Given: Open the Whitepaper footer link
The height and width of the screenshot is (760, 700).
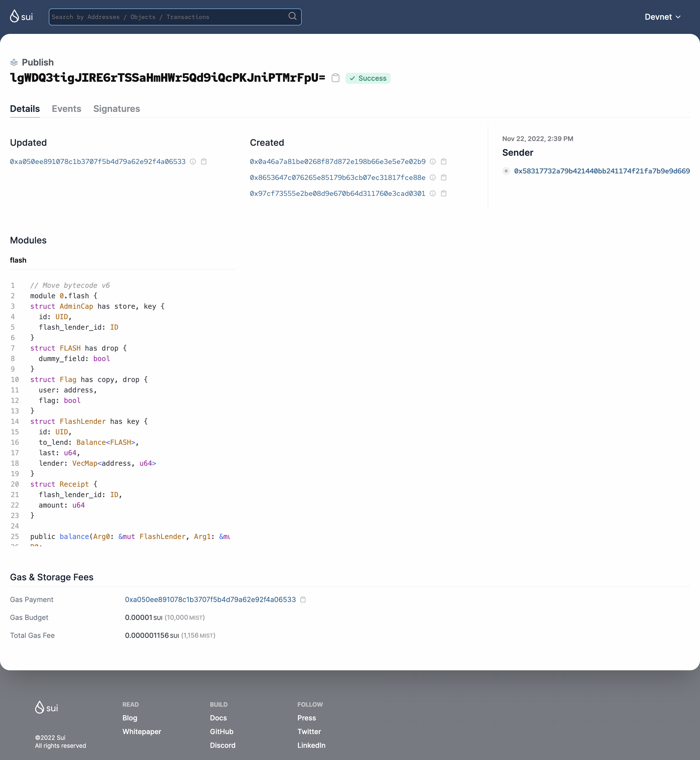Looking at the screenshot, I should point(142,732).
